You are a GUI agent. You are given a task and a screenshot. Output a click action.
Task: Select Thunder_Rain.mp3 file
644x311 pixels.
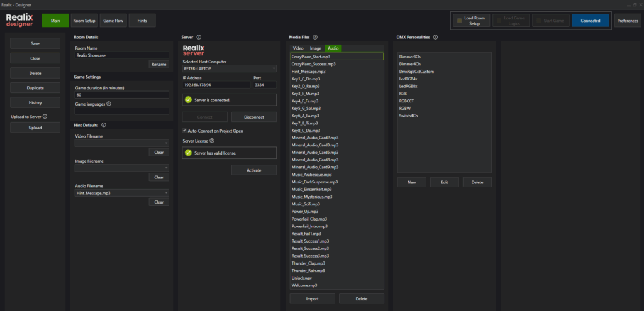click(x=337, y=271)
